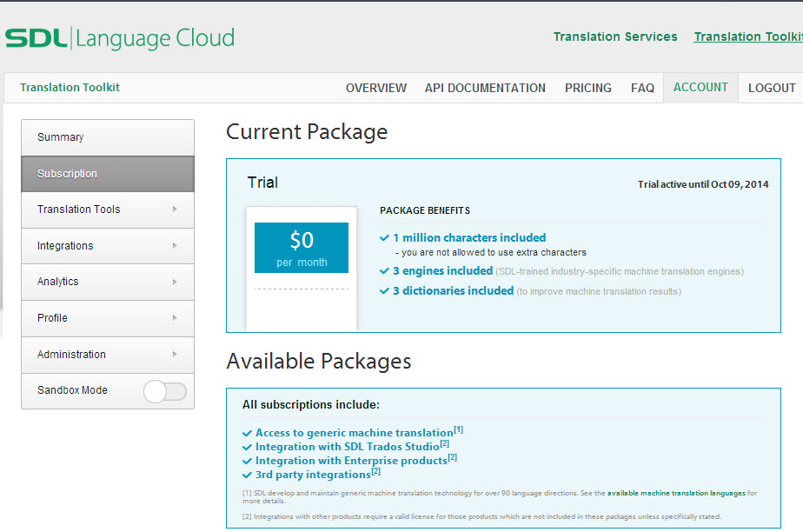This screenshot has width=803, height=532.
Task: Open the FAQ tab
Action: [642, 88]
